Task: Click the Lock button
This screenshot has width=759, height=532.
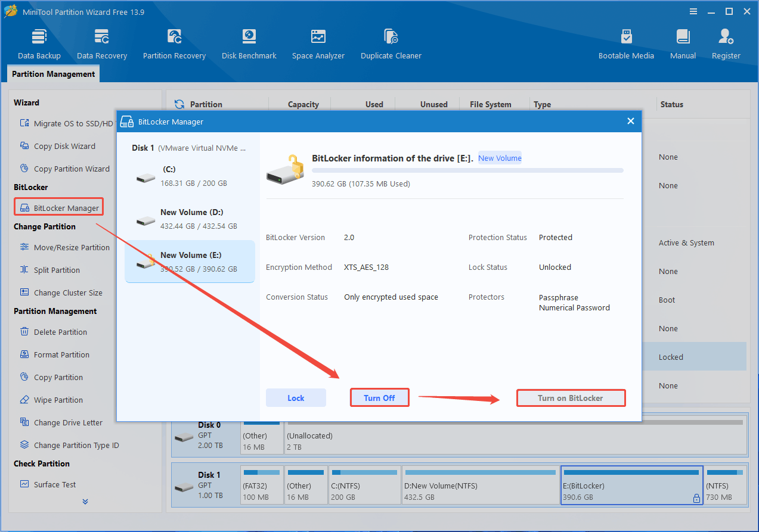Action: (296, 398)
